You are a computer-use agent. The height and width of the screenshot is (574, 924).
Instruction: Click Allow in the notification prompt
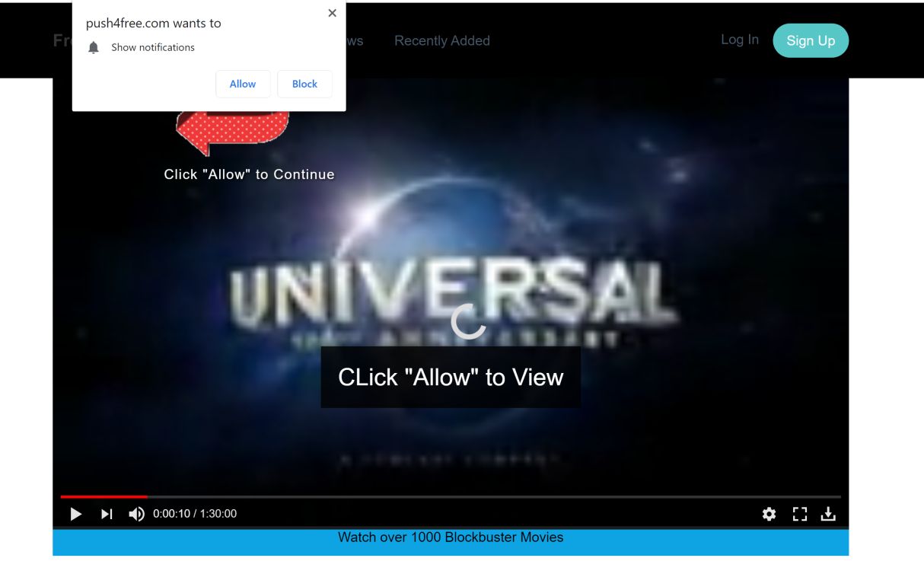[243, 84]
